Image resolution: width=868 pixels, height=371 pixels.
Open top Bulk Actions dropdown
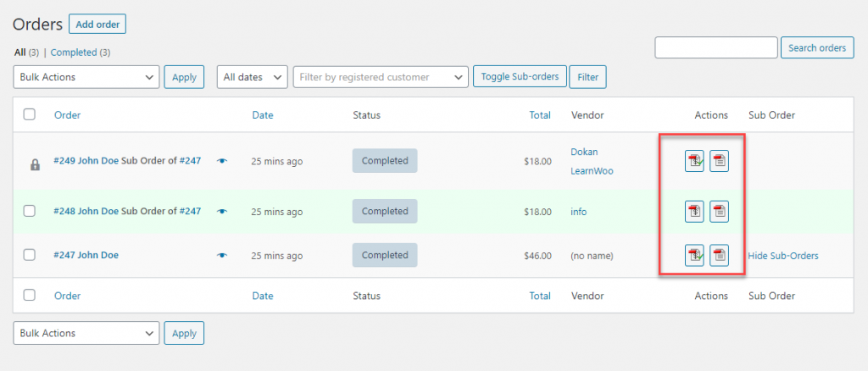pyautogui.click(x=86, y=77)
